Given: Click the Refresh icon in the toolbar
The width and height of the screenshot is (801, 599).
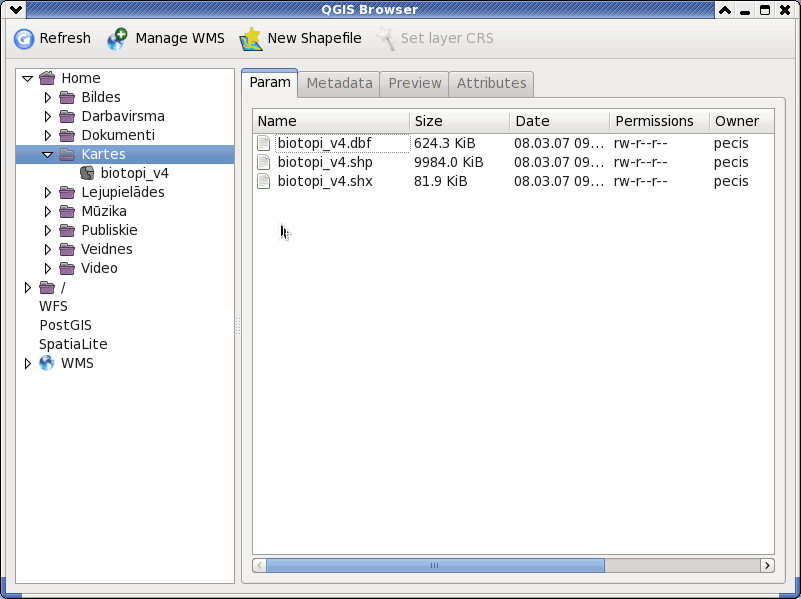Looking at the screenshot, I should pos(24,39).
